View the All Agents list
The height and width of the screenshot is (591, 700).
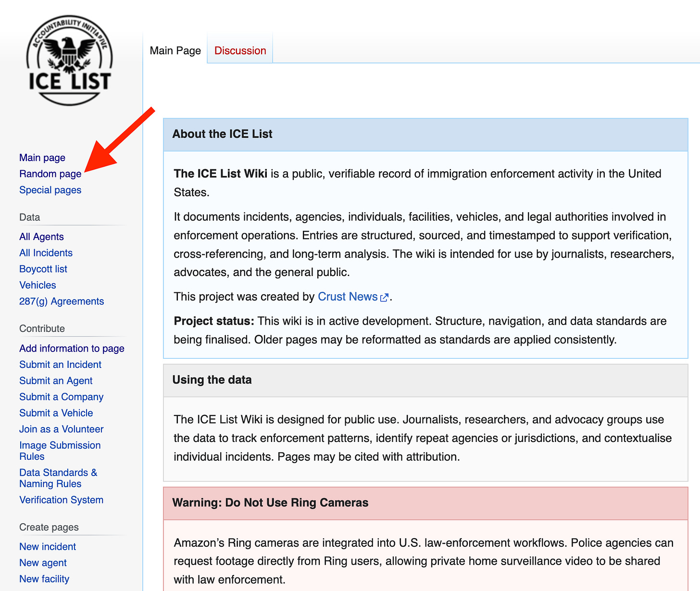click(41, 237)
